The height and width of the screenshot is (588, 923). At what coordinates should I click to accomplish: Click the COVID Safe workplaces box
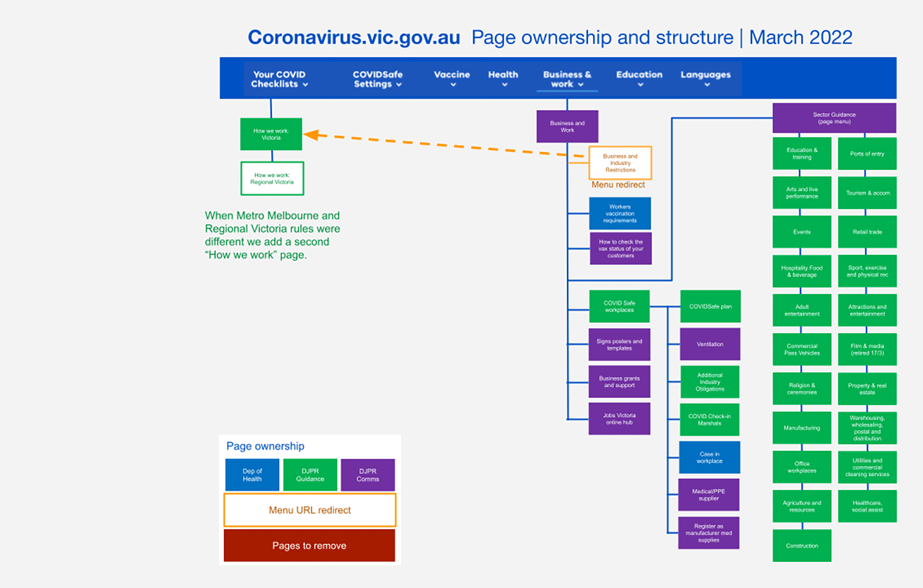click(x=620, y=307)
